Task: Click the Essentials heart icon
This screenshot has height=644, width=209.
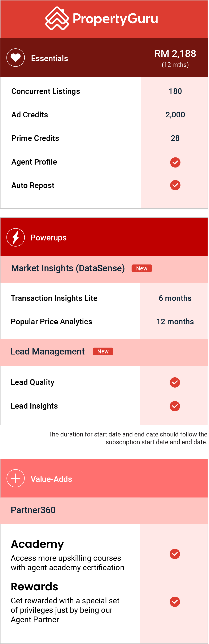Action: coord(16,58)
